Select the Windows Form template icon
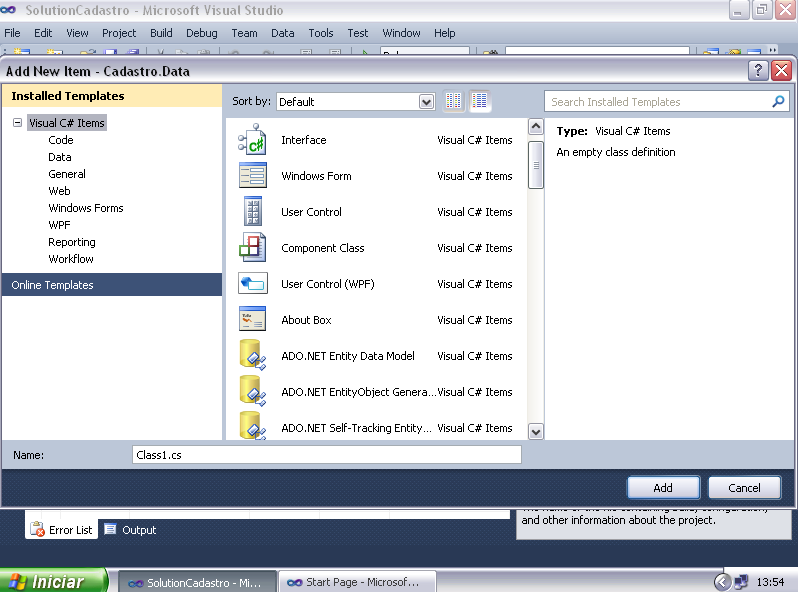The height and width of the screenshot is (592, 798). coord(252,176)
